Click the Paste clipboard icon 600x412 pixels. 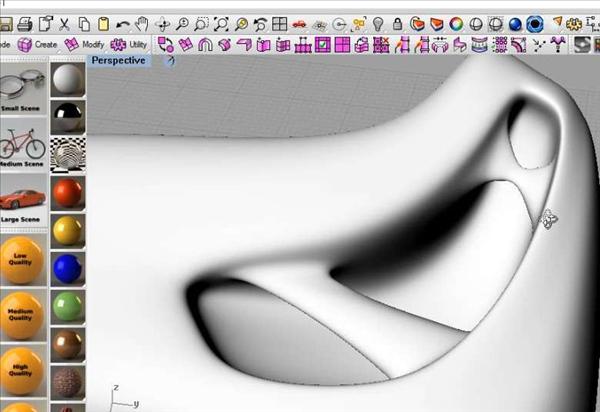point(103,24)
